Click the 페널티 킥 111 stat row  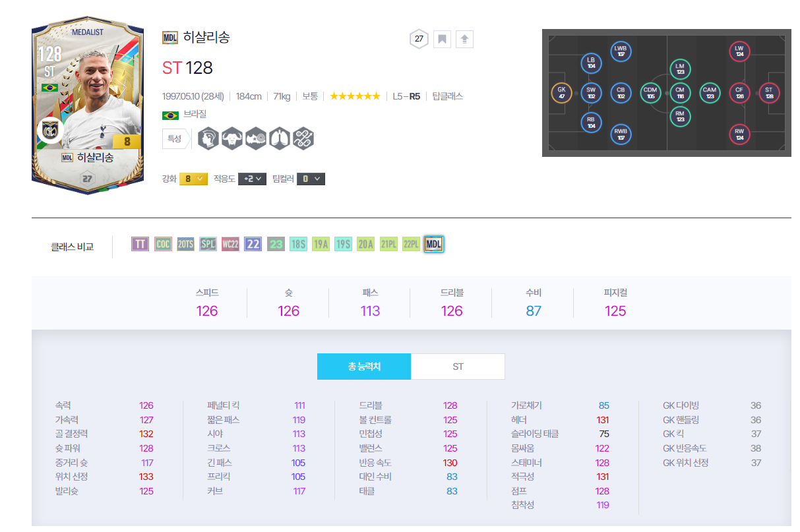point(256,405)
